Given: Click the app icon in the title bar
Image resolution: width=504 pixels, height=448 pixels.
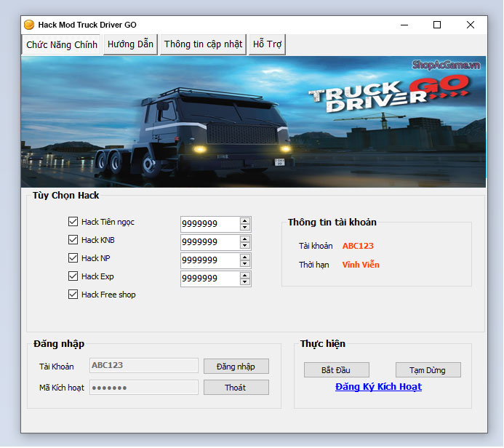Looking at the screenshot, I should (x=29, y=25).
